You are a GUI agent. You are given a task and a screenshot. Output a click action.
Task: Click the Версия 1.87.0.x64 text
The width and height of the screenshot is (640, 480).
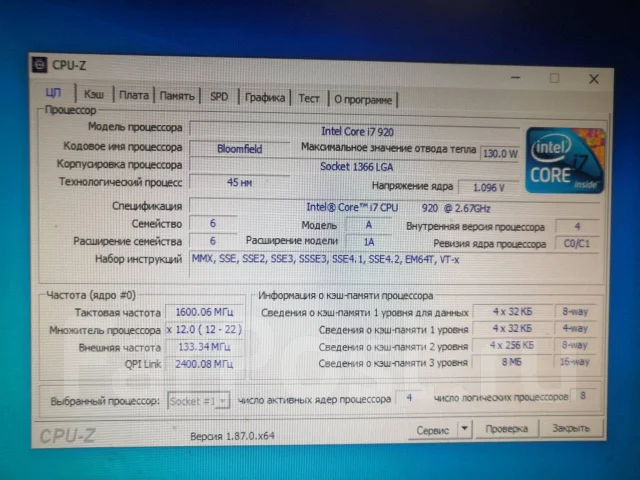(x=232, y=436)
